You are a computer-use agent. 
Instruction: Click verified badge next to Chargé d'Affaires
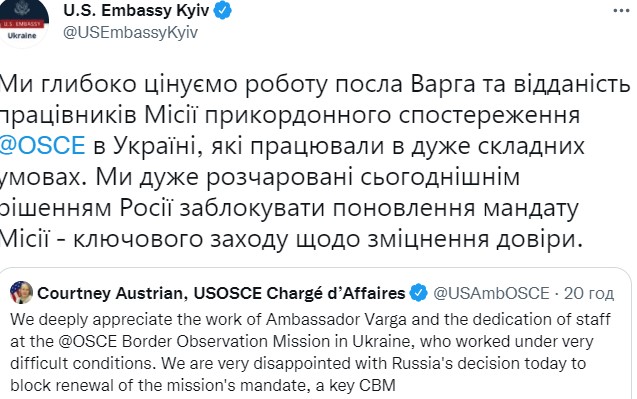(x=418, y=293)
